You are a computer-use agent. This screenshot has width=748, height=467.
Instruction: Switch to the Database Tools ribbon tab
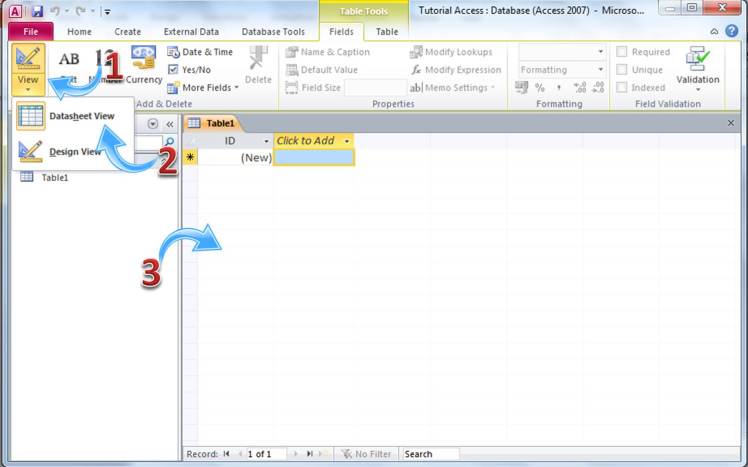[x=273, y=32]
